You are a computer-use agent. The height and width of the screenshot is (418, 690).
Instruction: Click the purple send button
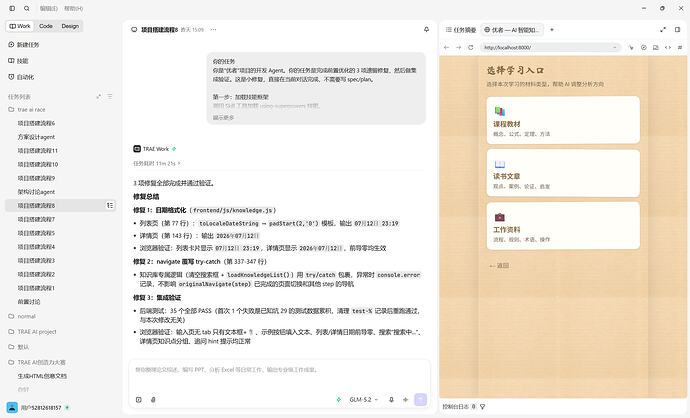(420, 400)
